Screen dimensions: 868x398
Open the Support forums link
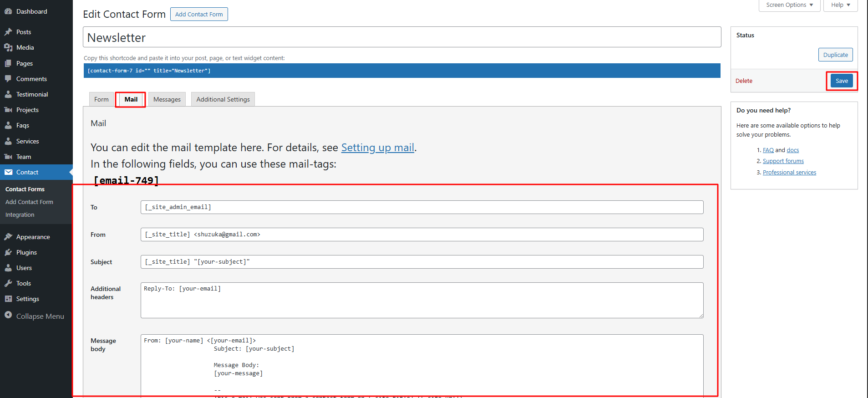pyautogui.click(x=783, y=161)
